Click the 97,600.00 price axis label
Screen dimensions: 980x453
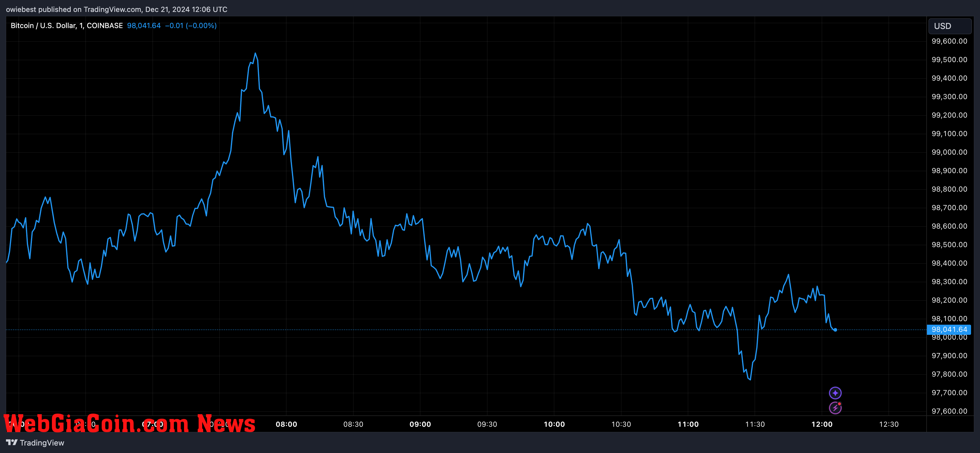coord(949,411)
